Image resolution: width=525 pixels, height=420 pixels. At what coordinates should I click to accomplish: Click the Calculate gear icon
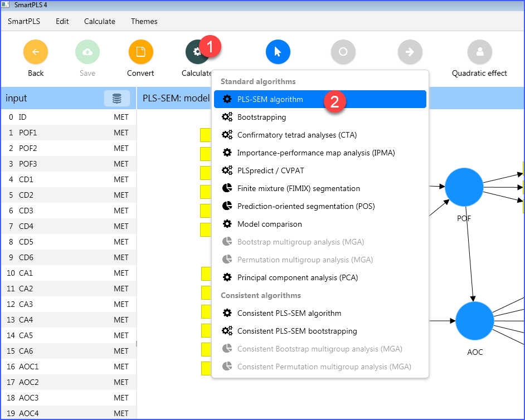pyautogui.click(x=197, y=52)
